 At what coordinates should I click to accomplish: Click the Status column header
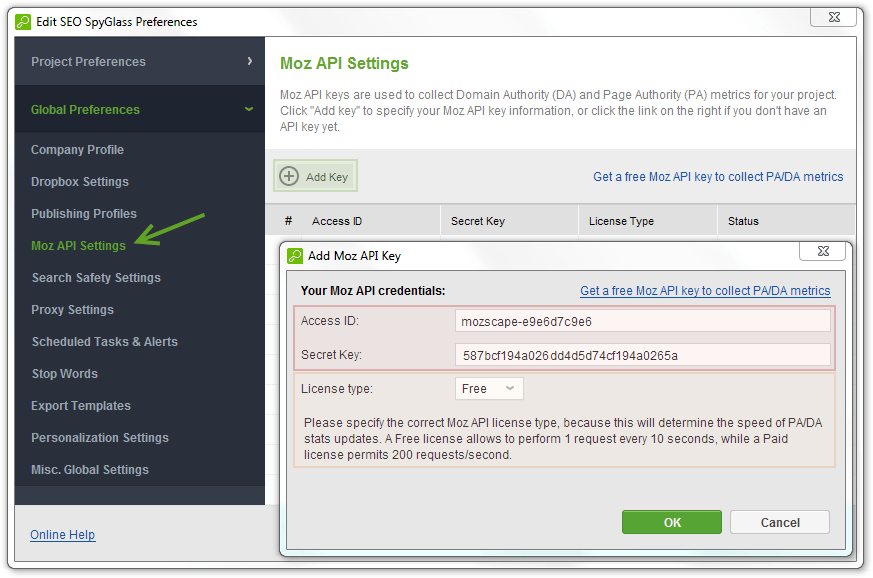pos(743,221)
